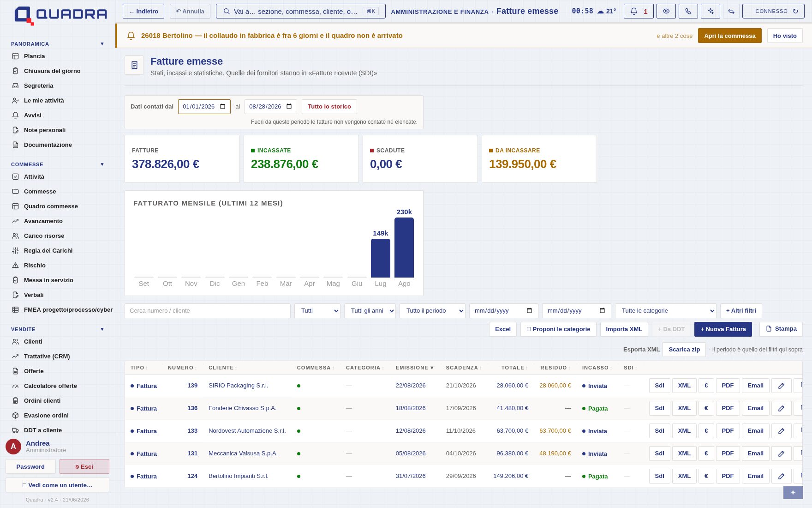Click Apri la commessa in alert banner
The width and height of the screenshot is (812, 508).
tap(730, 36)
